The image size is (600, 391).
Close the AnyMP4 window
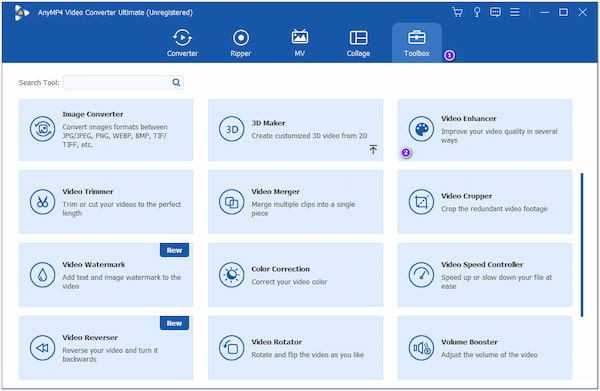[x=582, y=12]
